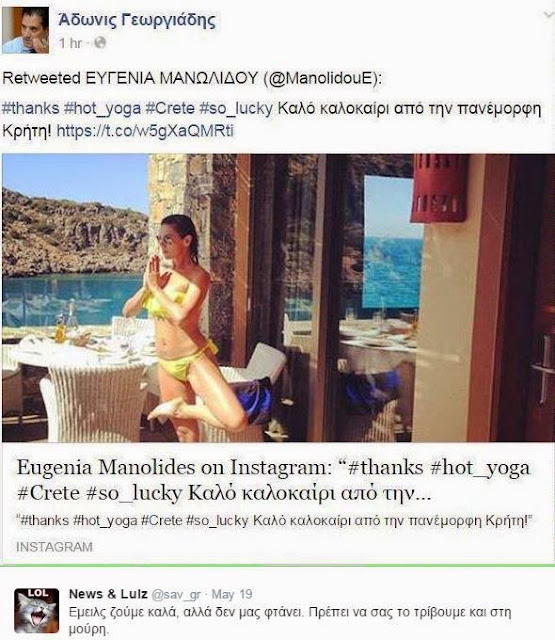Follow the #Crete hashtag link
Viewport: 555px width, 640px height.
170,109
